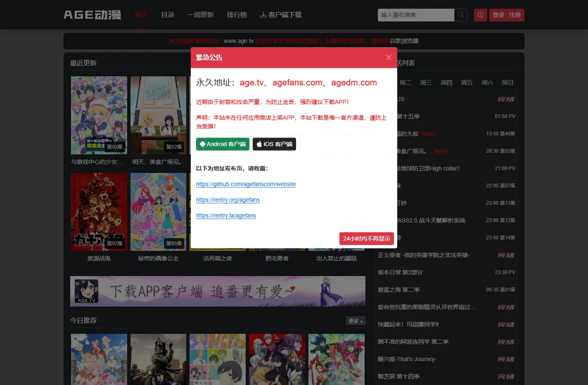Click 更多 in 今日推荐
Screen dimensions: 588x385
pyautogui.click(x=356, y=321)
